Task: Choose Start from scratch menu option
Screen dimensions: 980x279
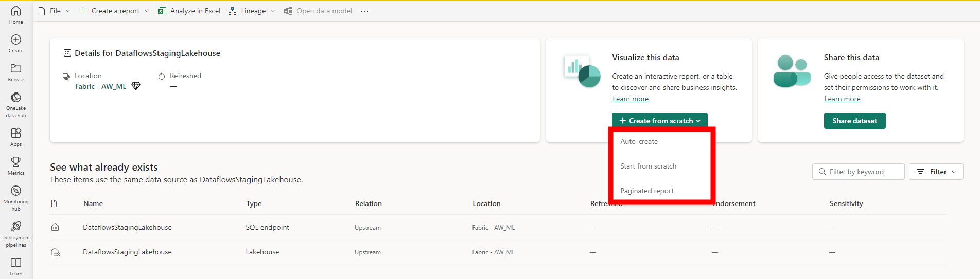Action: pyautogui.click(x=648, y=166)
